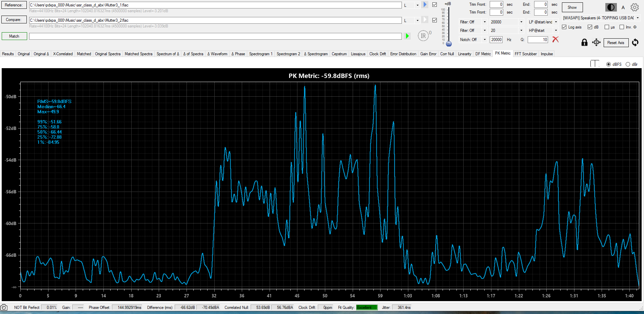The height and width of the screenshot is (314, 644).
Task: Click the Reset Axis button
Action: (616, 43)
